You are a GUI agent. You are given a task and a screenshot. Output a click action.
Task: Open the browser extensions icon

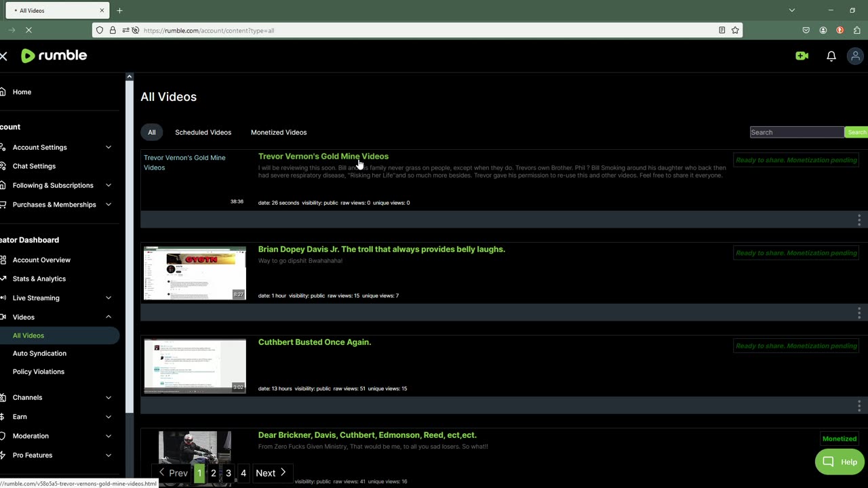[x=857, y=30]
